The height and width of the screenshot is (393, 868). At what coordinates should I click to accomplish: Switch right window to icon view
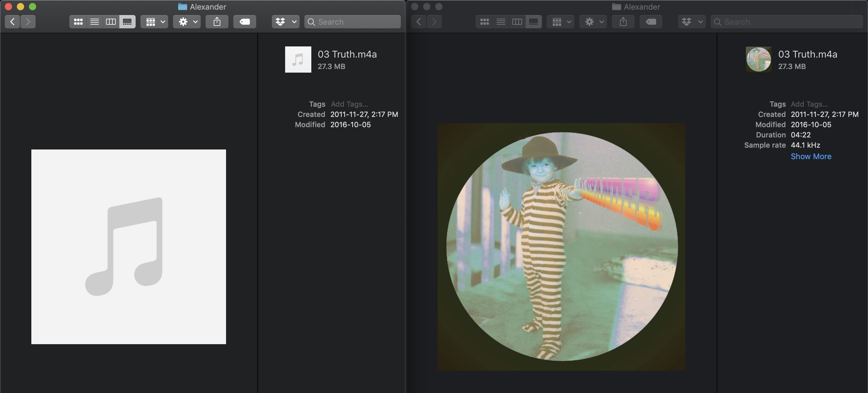[484, 22]
